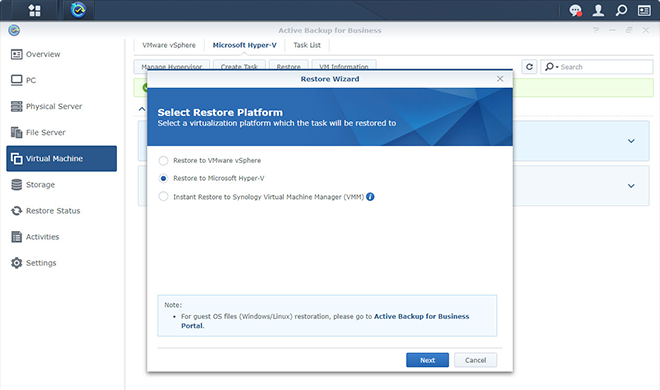
Task: Open Active Backup for Business Portal link
Action: (325, 321)
